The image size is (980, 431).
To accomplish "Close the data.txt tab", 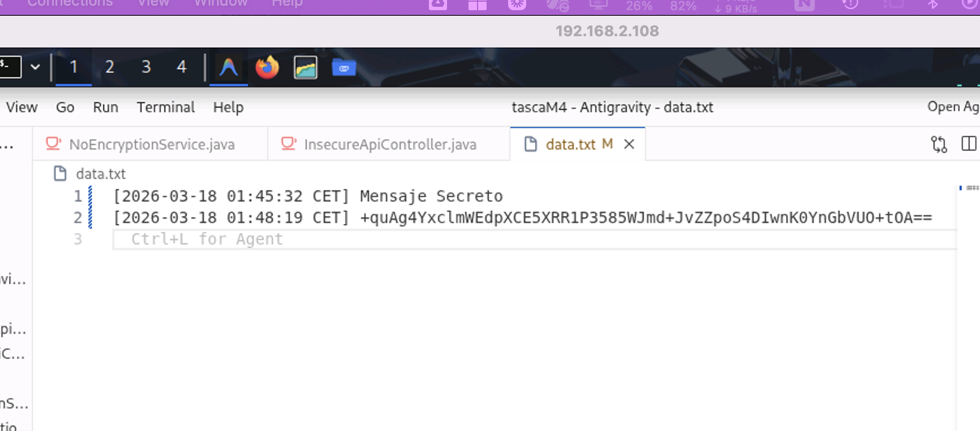I will coord(629,144).
